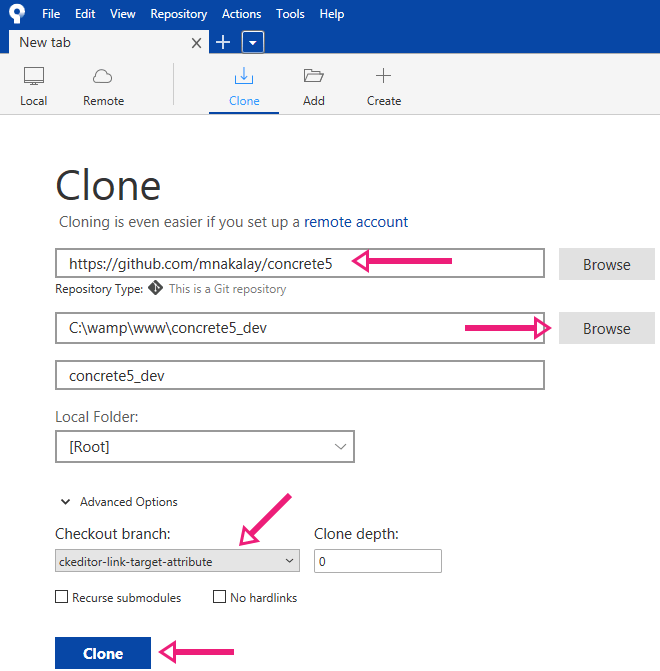Open the File menu
This screenshot has width=660, height=671.
coord(51,14)
